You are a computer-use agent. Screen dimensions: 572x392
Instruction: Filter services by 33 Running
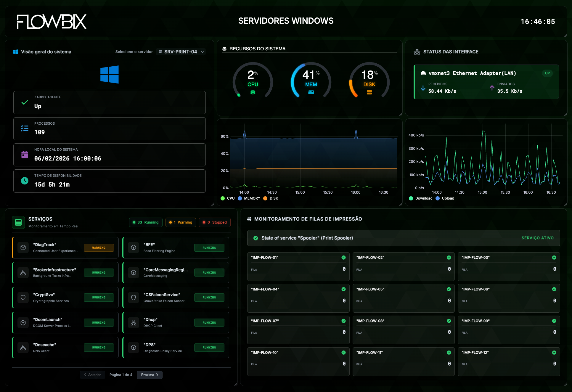pos(146,222)
